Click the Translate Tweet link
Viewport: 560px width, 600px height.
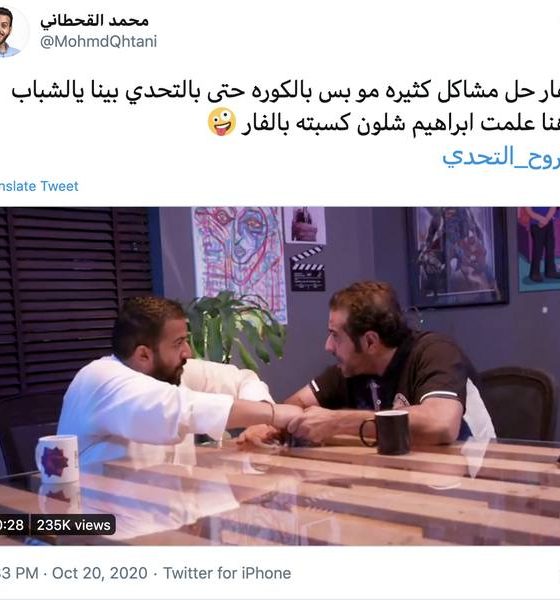tap(39, 186)
